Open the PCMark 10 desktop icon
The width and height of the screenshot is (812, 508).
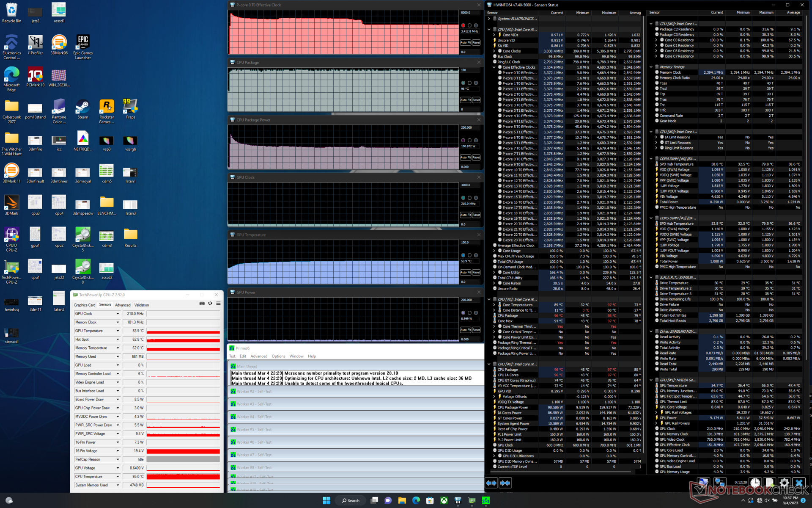[x=35, y=77]
